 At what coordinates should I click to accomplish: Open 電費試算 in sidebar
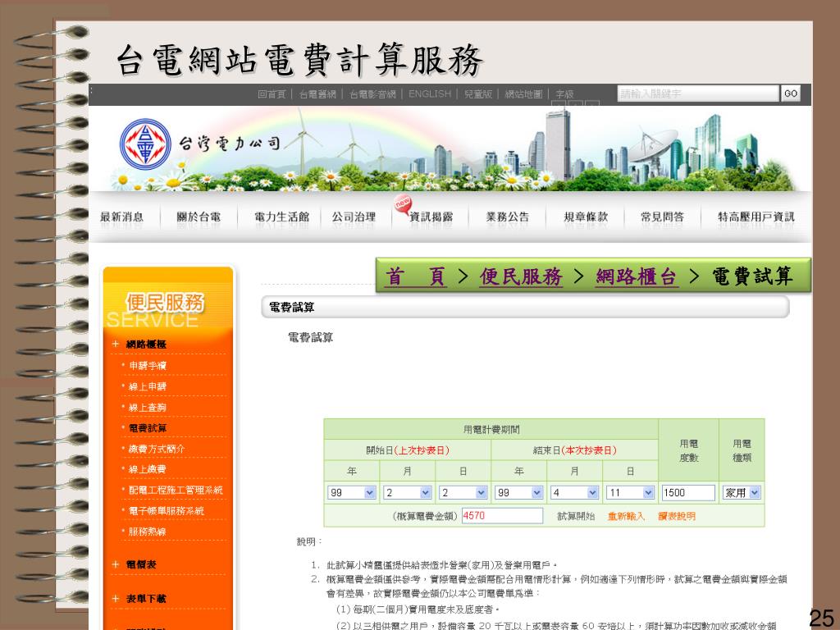148,428
